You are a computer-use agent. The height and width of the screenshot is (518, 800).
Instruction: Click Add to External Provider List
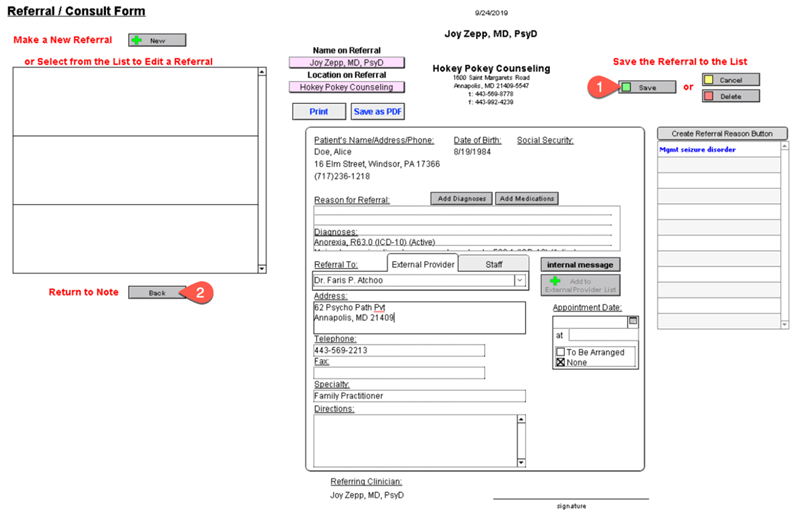(x=580, y=284)
